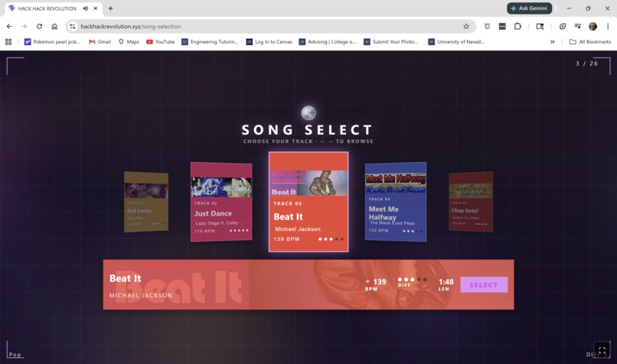617x364 pixels.
Task: Bookmark this page with the star icon
Action: [x=466, y=26]
